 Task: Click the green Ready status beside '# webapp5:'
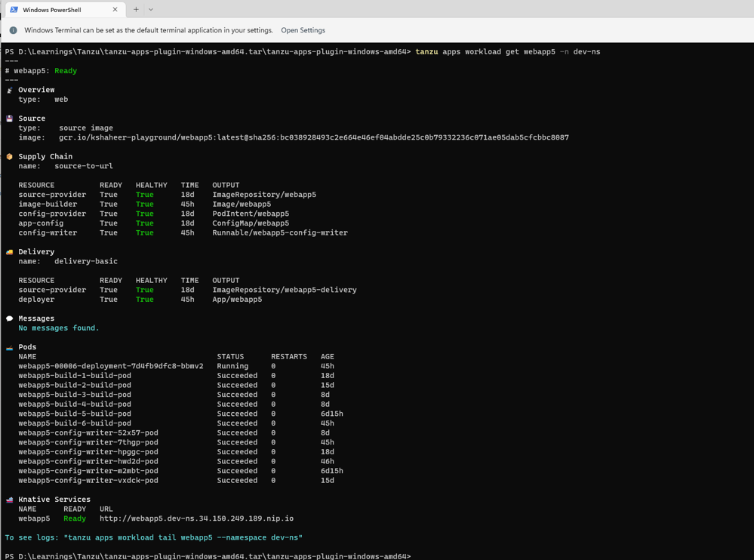click(x=66, y=71)
